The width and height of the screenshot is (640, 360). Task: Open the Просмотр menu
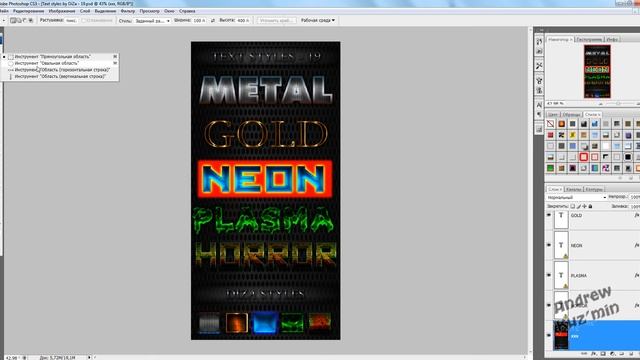click(149, 11)
